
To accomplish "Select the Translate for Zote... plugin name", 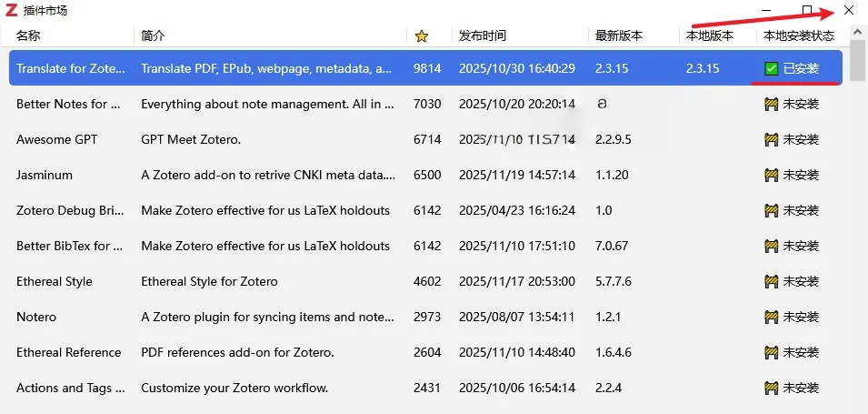I will coord(71,69).
